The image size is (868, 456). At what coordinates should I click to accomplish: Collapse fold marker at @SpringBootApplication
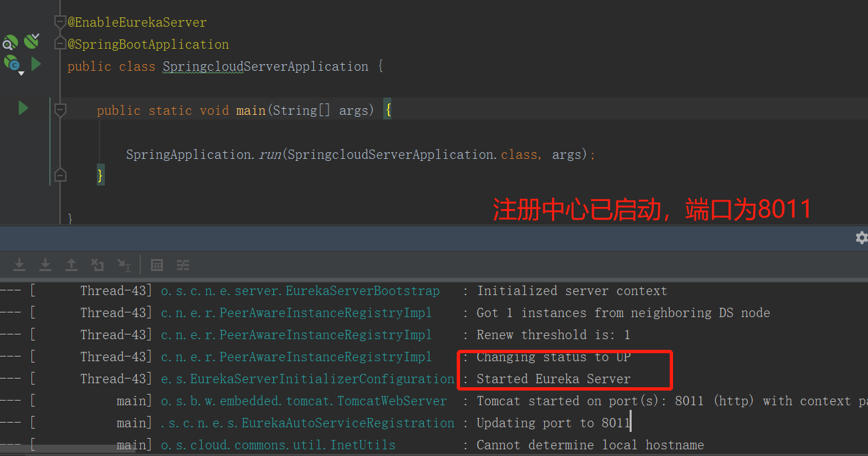[x=60, y=44]
